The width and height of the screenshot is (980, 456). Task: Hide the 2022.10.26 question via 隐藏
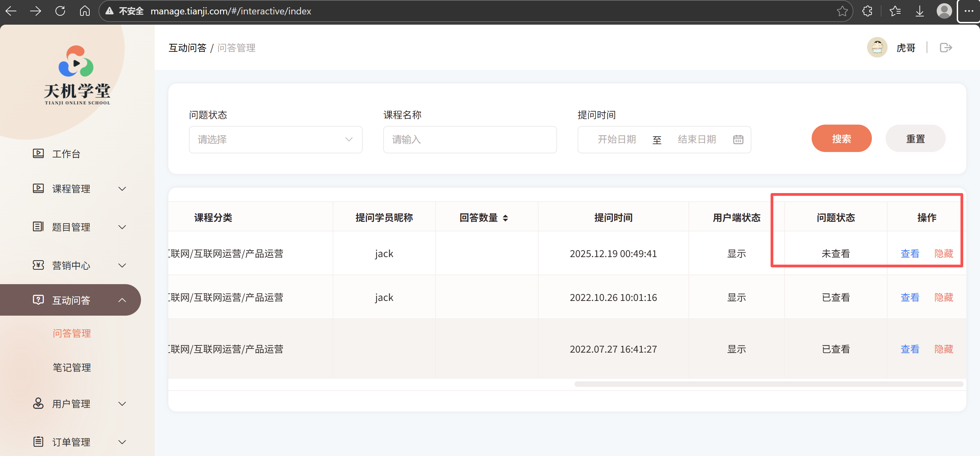943,297
